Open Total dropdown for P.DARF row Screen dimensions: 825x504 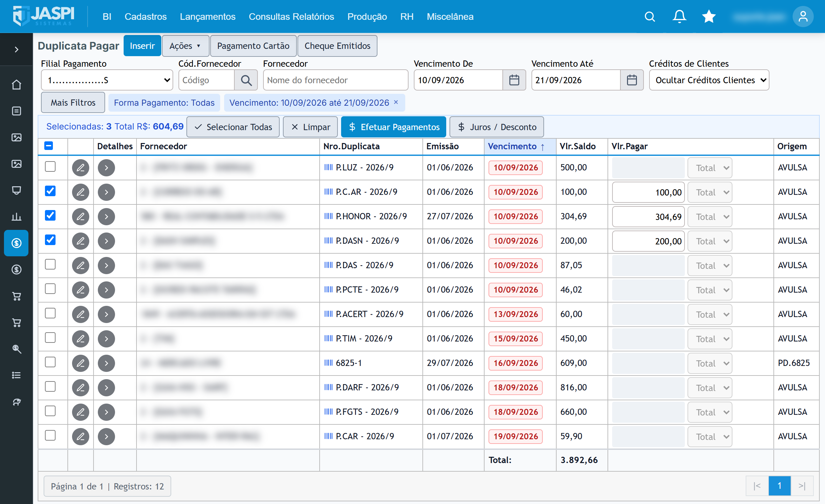point(710,388)
